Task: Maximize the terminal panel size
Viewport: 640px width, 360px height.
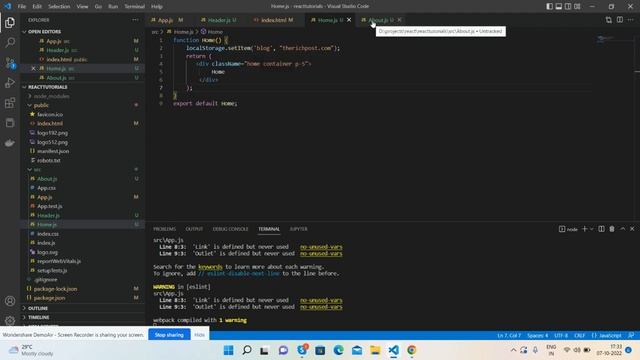Action: click(622, 229)
